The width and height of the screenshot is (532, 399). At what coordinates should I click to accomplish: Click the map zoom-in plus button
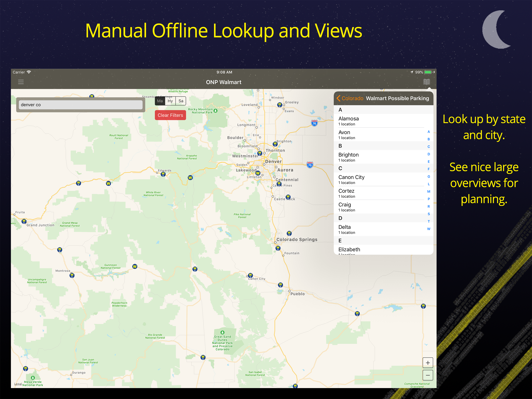(428, 363)
